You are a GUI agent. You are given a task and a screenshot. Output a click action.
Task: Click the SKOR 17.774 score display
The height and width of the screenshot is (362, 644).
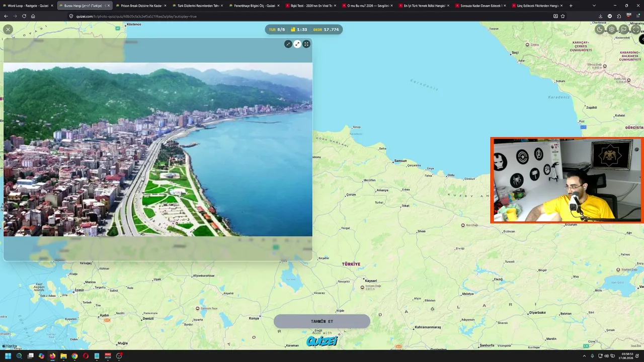(x=326, y=30)
